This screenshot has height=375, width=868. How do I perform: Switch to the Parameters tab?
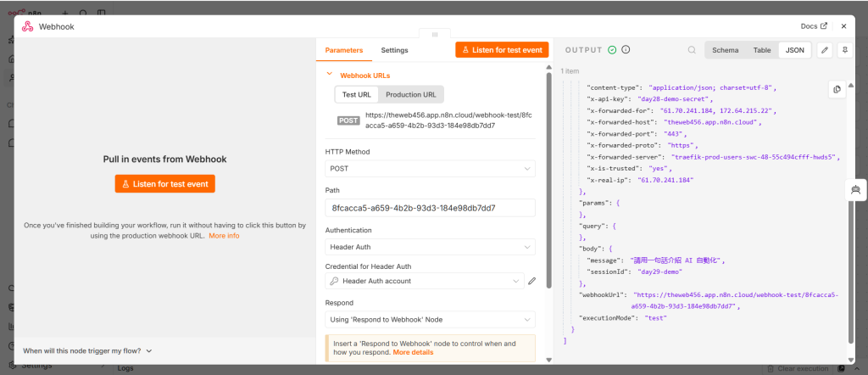[x=344, y=50]
